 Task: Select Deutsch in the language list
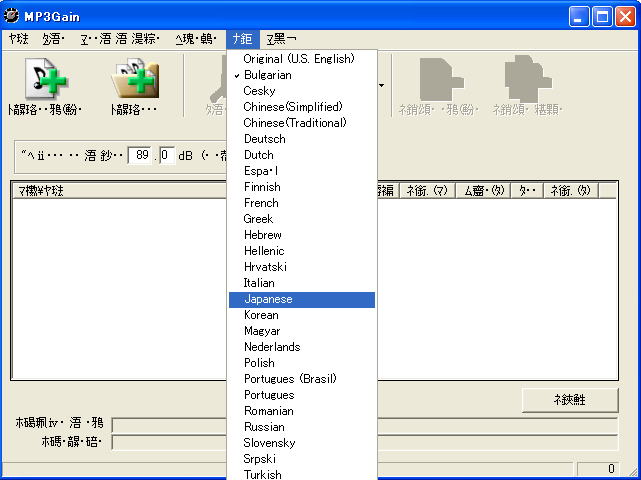(x=302, y=139)
